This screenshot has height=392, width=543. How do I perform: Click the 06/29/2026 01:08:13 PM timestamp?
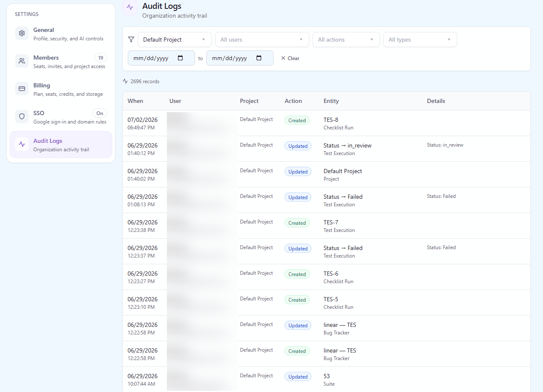(x=142, y=200)
